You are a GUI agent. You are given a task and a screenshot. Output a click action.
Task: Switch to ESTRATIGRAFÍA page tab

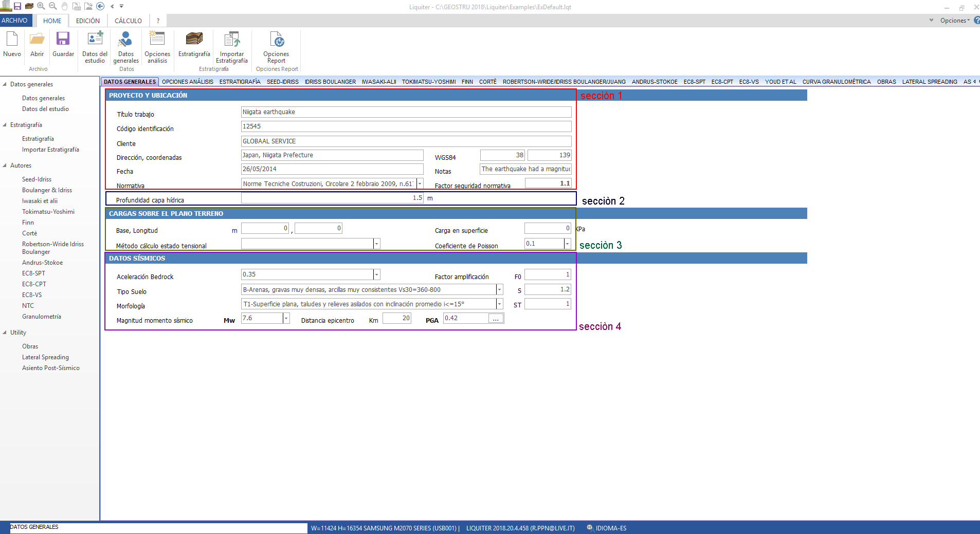[240, 82]
